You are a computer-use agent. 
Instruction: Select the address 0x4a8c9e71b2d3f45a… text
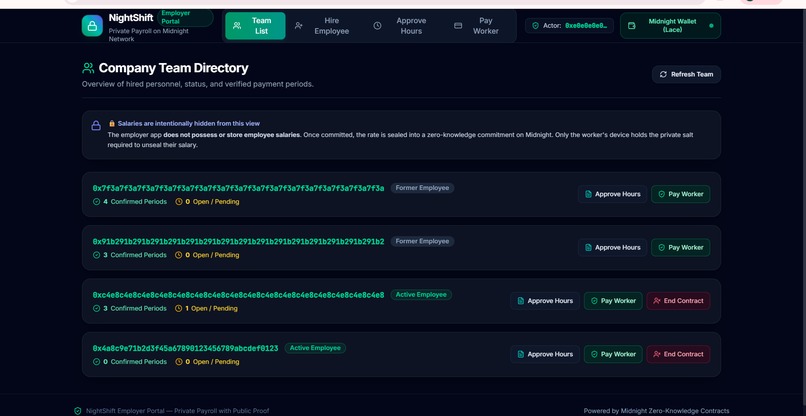185,348
